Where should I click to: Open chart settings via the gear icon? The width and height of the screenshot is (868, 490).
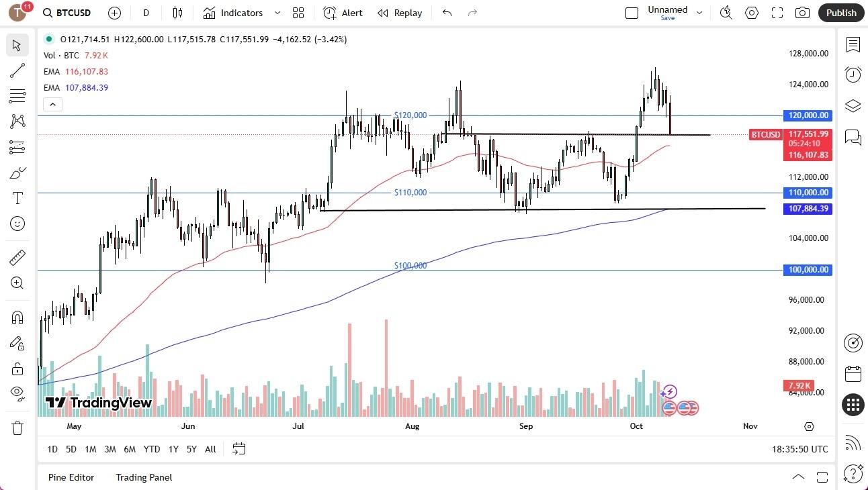point(752,12)
